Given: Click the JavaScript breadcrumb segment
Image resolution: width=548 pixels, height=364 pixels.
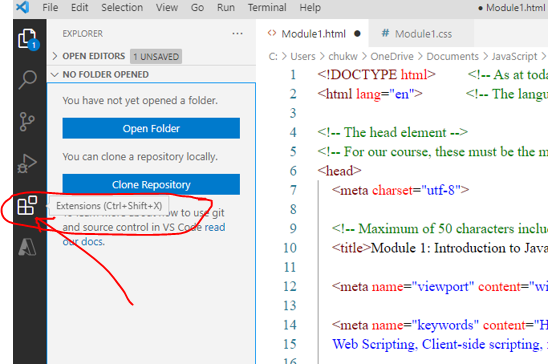Looking at the screenshot, I should click(x=514, y=56).
